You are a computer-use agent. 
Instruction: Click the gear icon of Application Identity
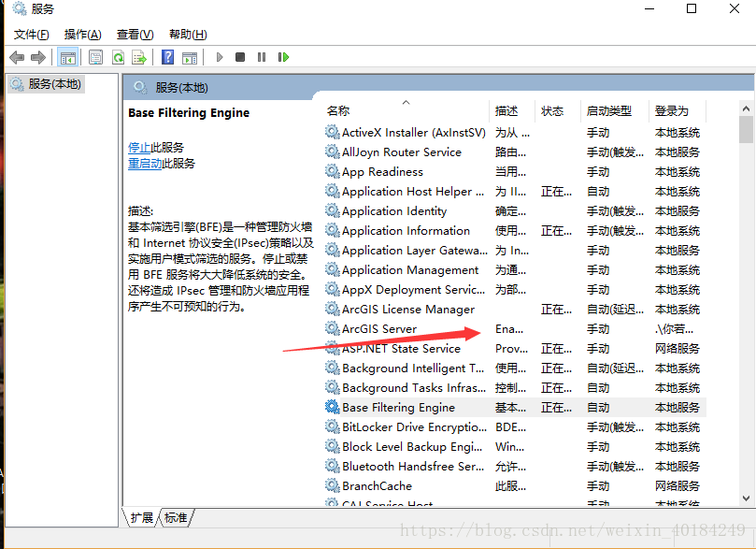coord(332,210)
